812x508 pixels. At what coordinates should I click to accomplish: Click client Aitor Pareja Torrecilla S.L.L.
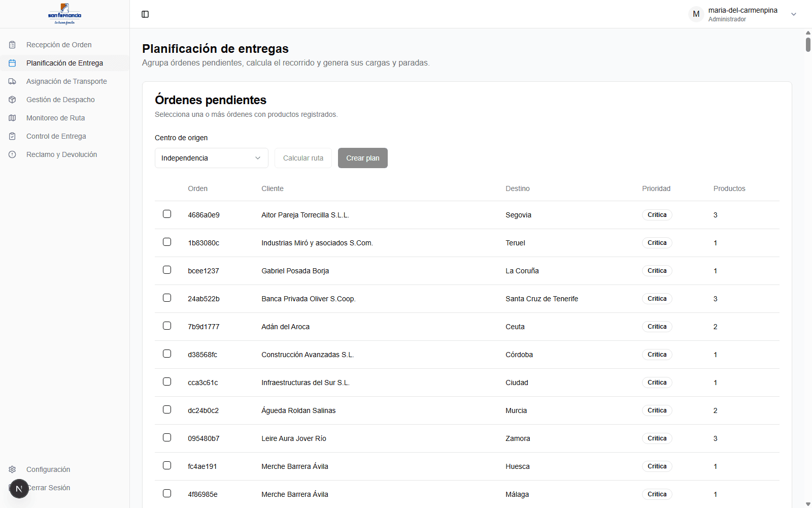coord(305,215)
